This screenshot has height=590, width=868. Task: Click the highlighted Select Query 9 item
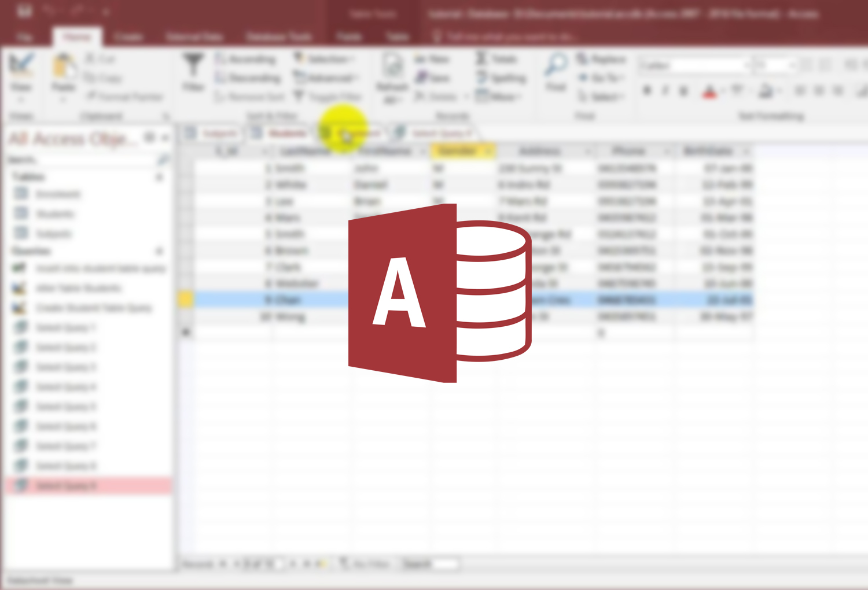pos(88,485)
